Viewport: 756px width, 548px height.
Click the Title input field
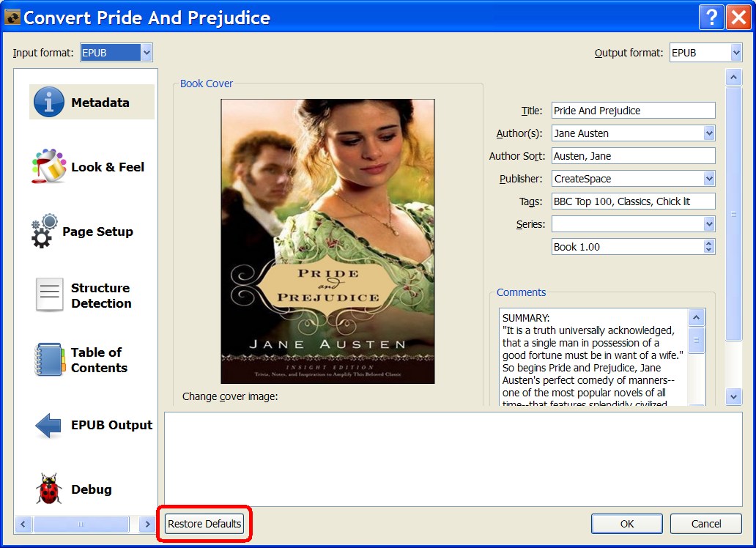tap(633, 111)
